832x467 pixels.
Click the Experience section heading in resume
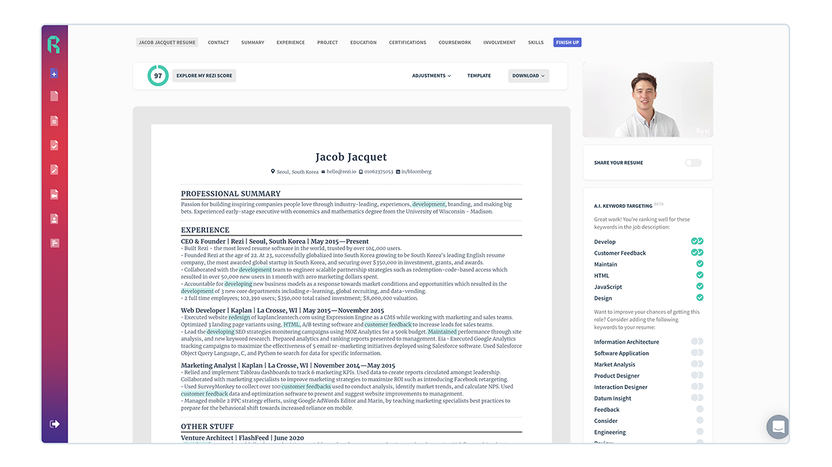pos(205,230)
